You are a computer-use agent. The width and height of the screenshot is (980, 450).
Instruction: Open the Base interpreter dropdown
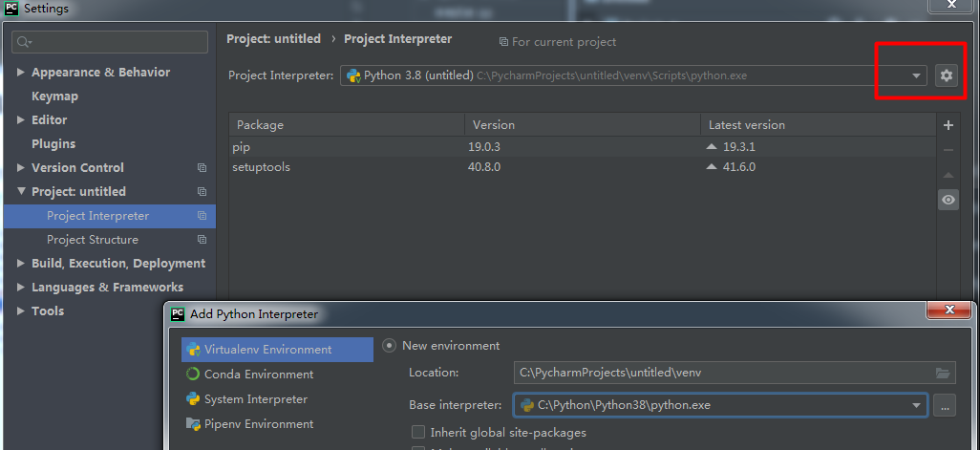pyautogui.click(x=916, y=405)
